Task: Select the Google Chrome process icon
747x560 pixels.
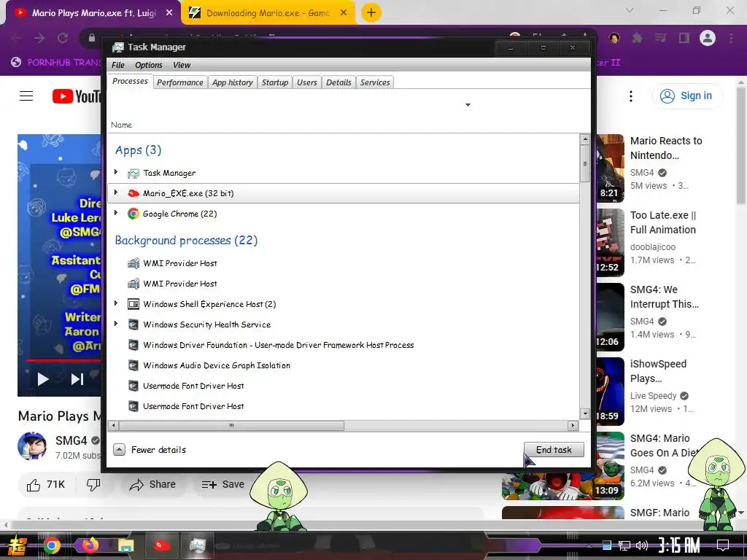Action: (133, 214)
